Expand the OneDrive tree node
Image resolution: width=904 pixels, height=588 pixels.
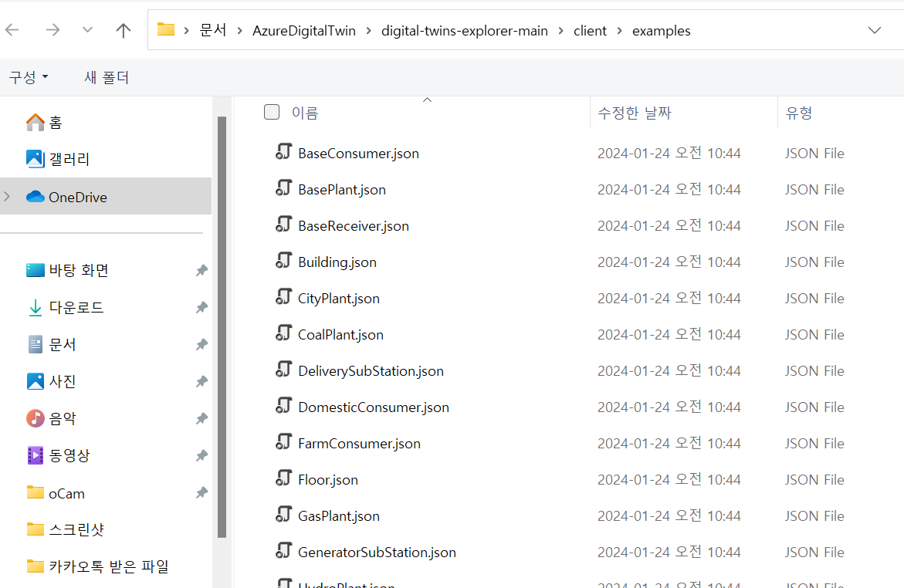pos(7,197)
